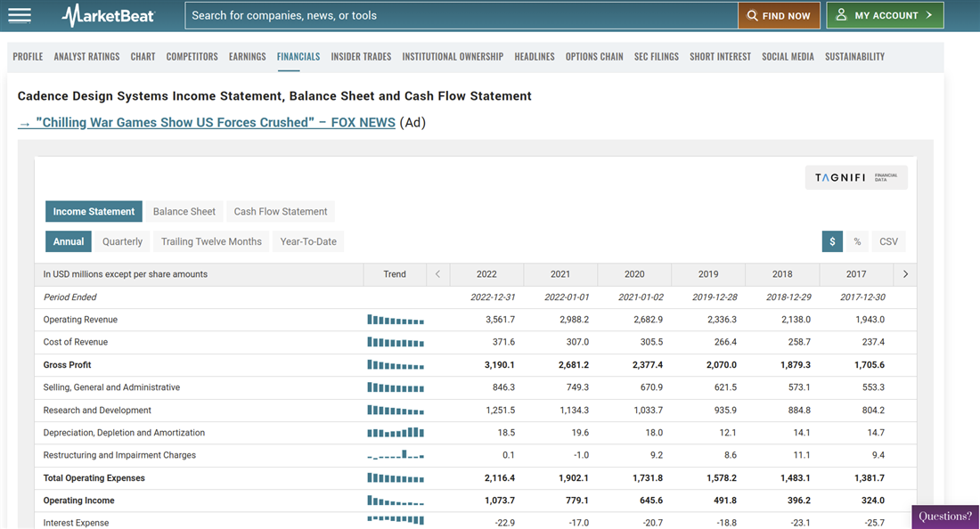Go to the Analyst Ratings tab
This screenshot has height=529, width=980.
click(86, 56)
